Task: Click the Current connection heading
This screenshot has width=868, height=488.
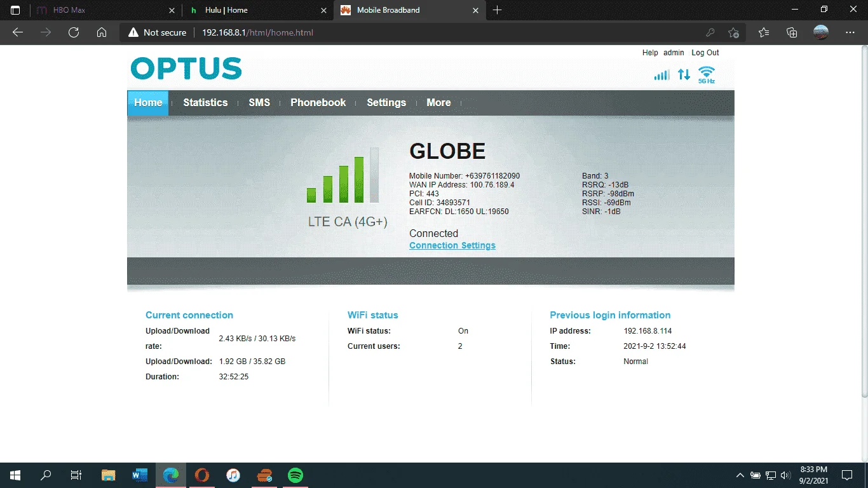Action: (189, 315)
